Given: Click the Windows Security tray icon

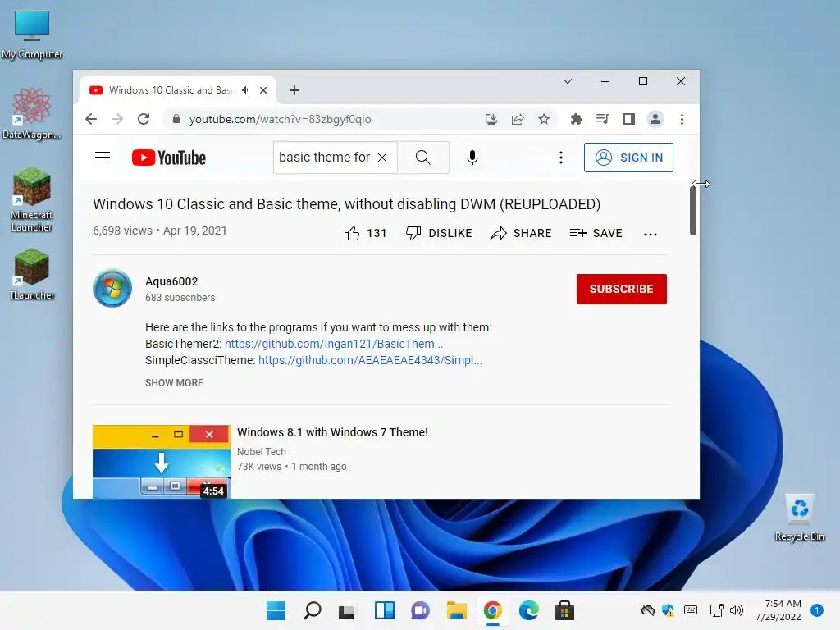Looking at the screenshot, I should click(x=668, y=610).
